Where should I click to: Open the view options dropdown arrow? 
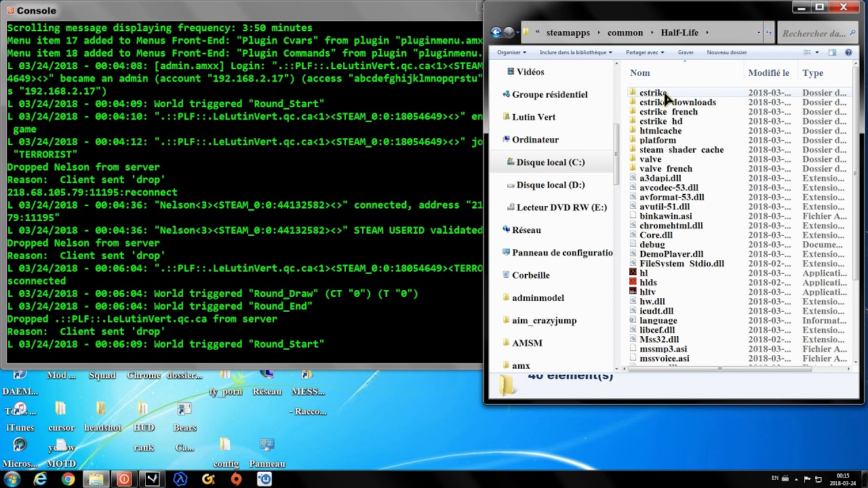coord(817,52)
